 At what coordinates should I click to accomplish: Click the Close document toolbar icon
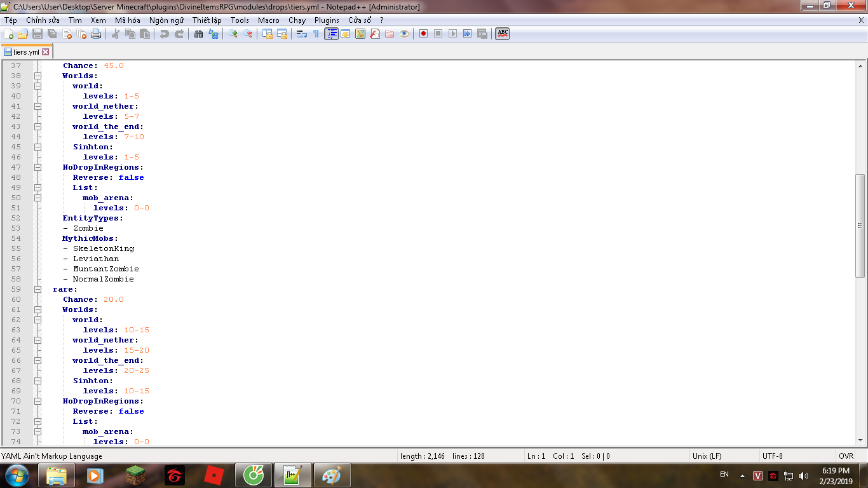[67, 34]
